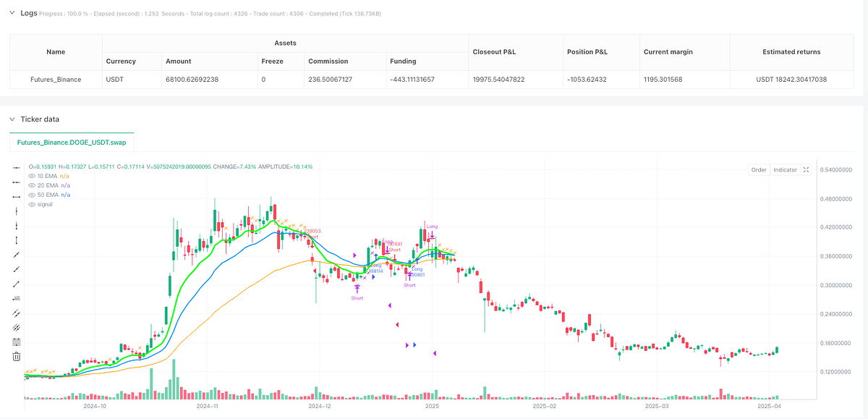Image resolution: width=868 pixels, height=419 pixels.
Task: Click the Closeout P&L value 19975.54047822
Action: (498, 79)
